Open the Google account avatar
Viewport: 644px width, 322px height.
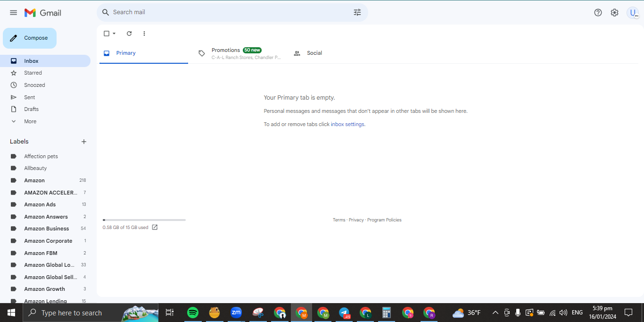pyautogui.click(x=633, y=13)
